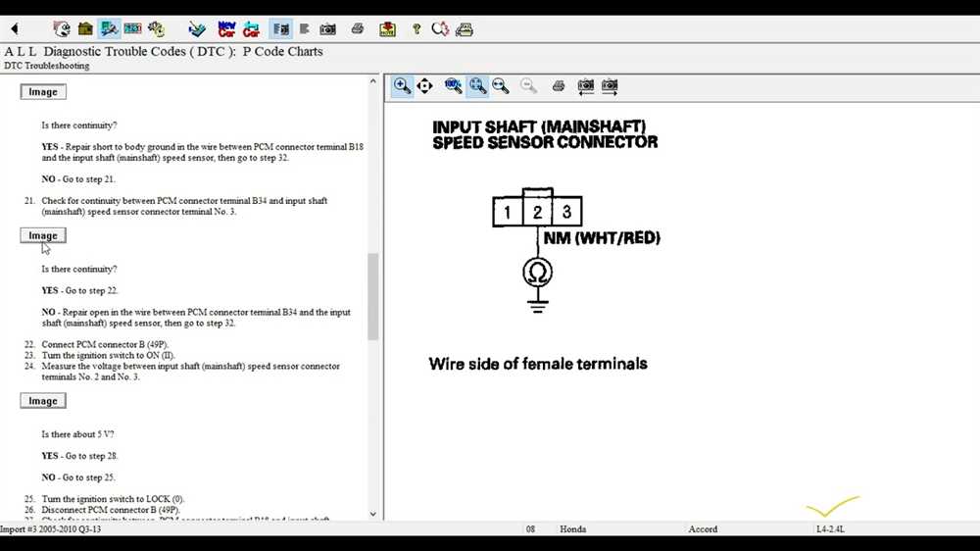Click the fit-to-window magnifier icon

click(x=478, y=86)
